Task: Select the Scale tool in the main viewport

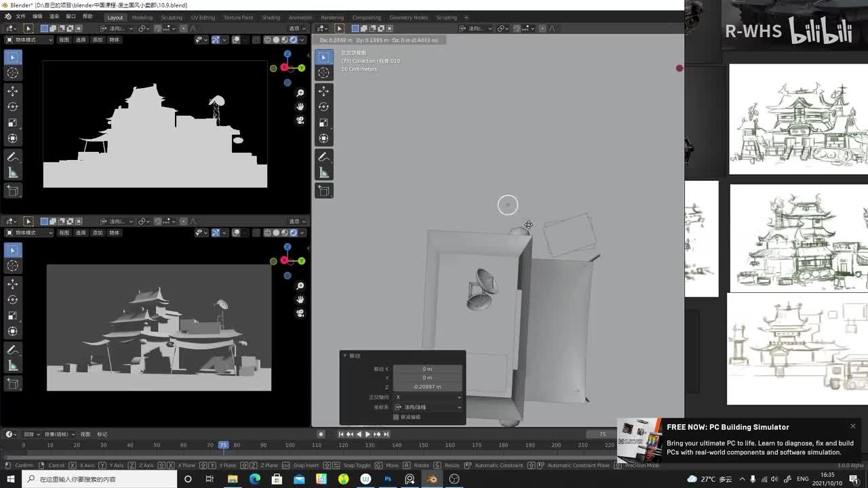Action: coord(323,123)
